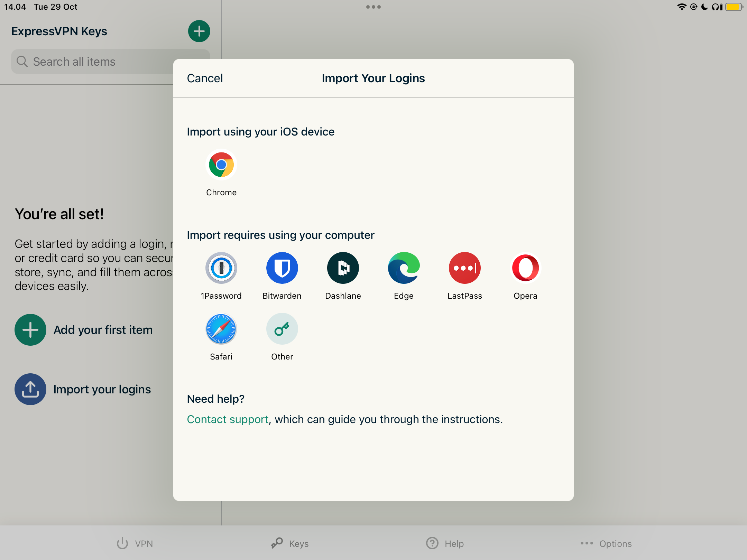The image size is (747, 560).
Task: Click the Chrome label text
Action: click(221, 193)
